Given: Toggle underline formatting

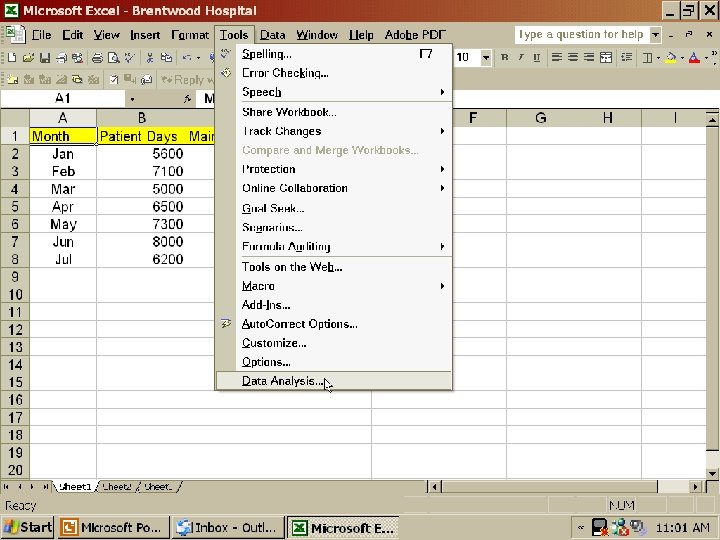Looking at the screenshot, I should click(537, 57).
